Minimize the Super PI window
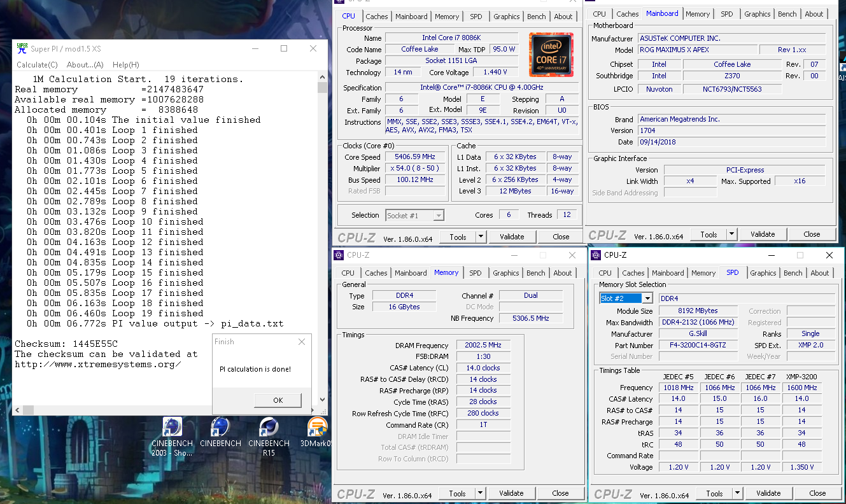Screen dimensions: 846x504 click(x=255, y=48)
